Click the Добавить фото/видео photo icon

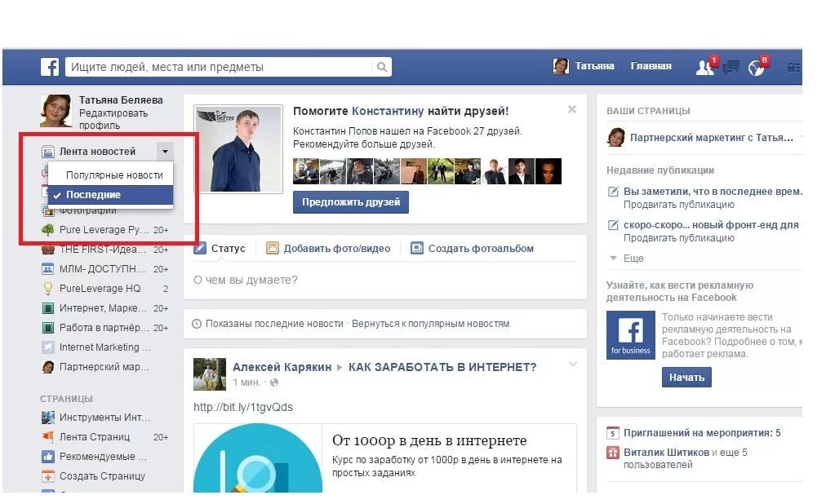(273, 248)
